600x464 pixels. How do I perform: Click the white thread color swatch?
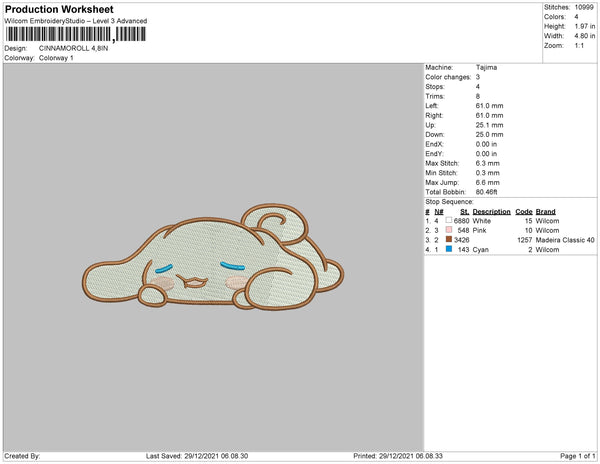448,220
